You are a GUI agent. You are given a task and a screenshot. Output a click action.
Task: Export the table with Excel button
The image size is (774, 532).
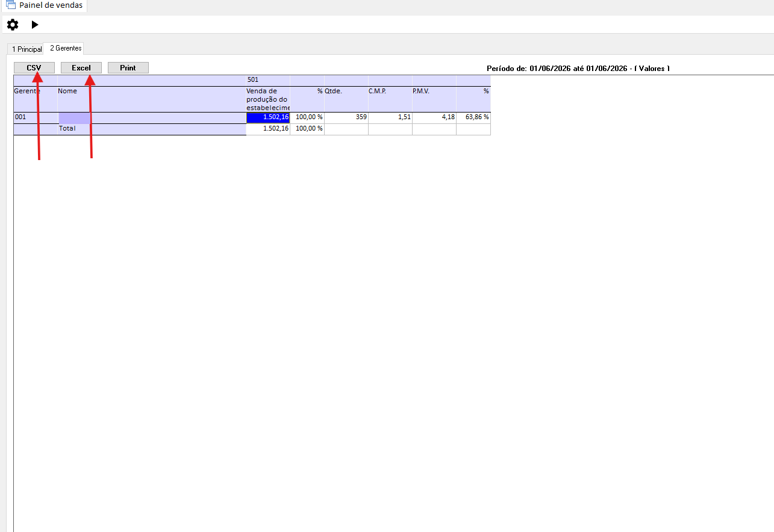tap(81, 68)
